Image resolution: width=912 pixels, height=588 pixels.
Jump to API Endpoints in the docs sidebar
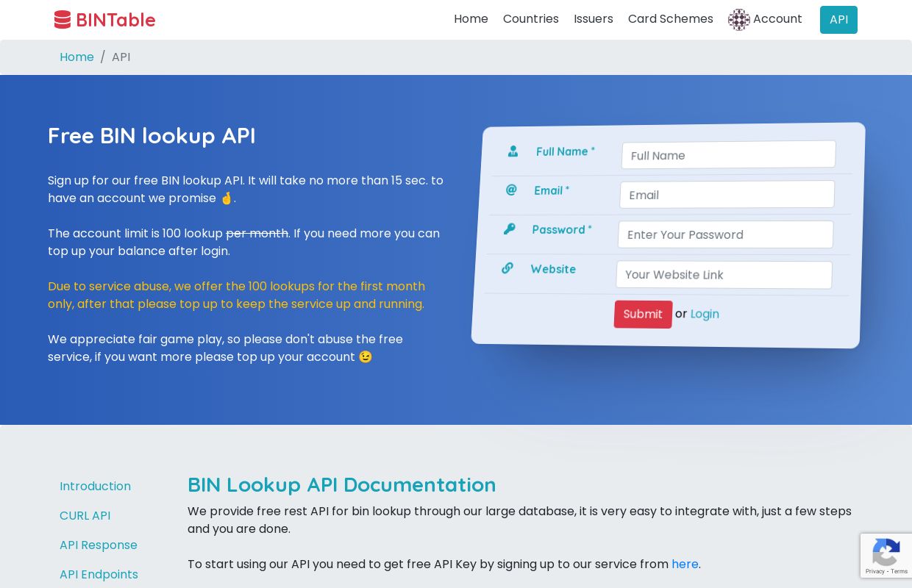pyautogui.click(x=99, y=575)
